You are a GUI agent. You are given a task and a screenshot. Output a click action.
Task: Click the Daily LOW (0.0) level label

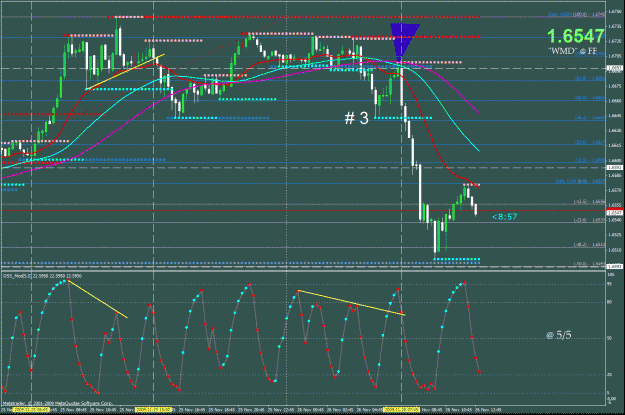[580, 181]
